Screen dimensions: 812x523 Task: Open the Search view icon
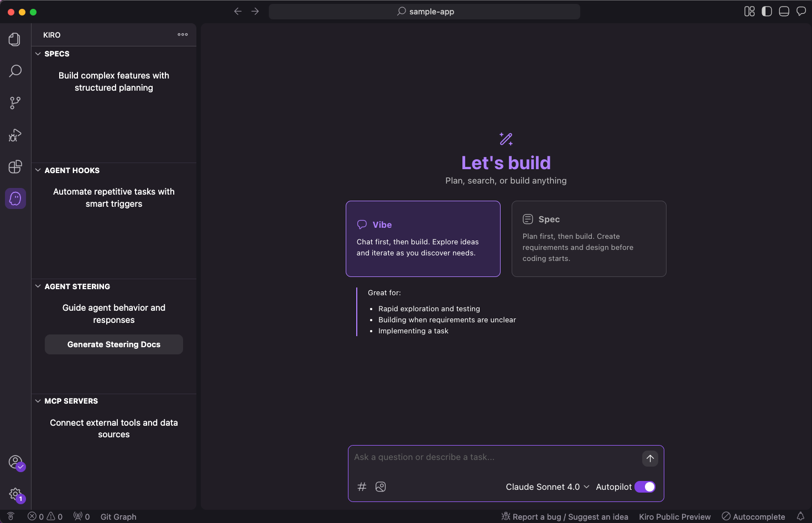[x=15, y=71]
